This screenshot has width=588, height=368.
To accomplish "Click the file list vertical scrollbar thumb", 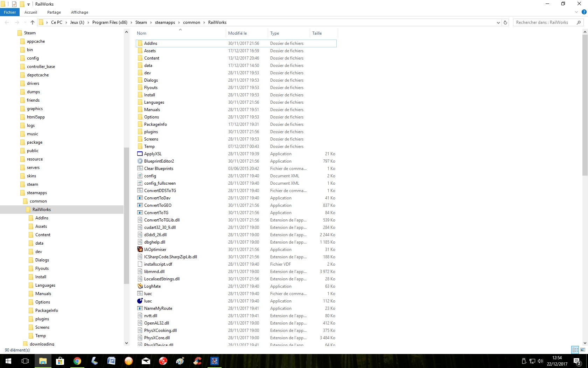I will point(585,105).
